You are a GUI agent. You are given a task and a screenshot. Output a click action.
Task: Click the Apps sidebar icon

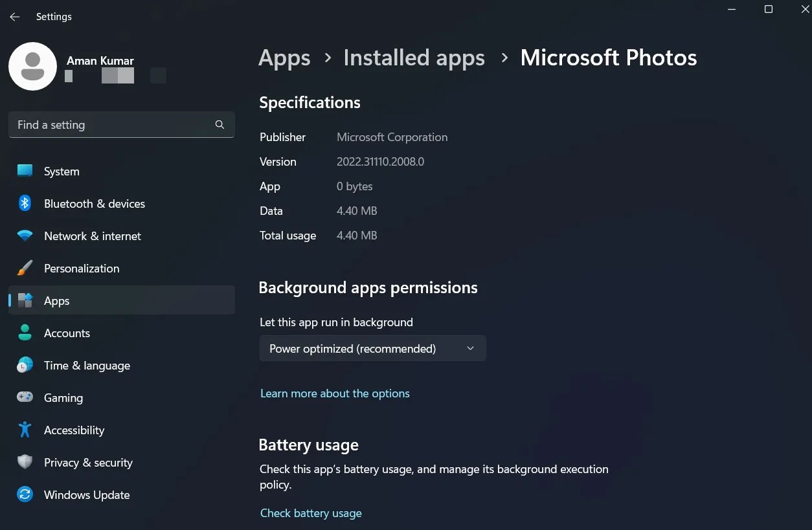pyautogui.click(x=24, y=300)
